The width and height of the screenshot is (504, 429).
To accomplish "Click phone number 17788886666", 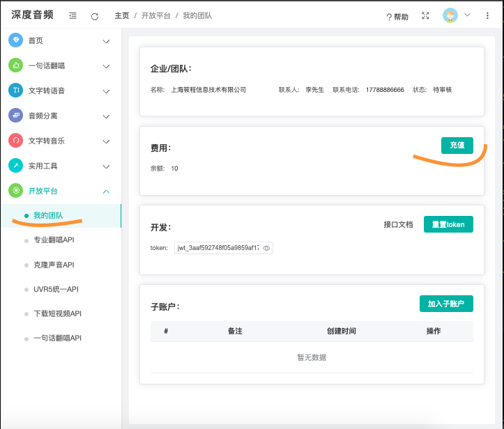I will tap(385, 90).
